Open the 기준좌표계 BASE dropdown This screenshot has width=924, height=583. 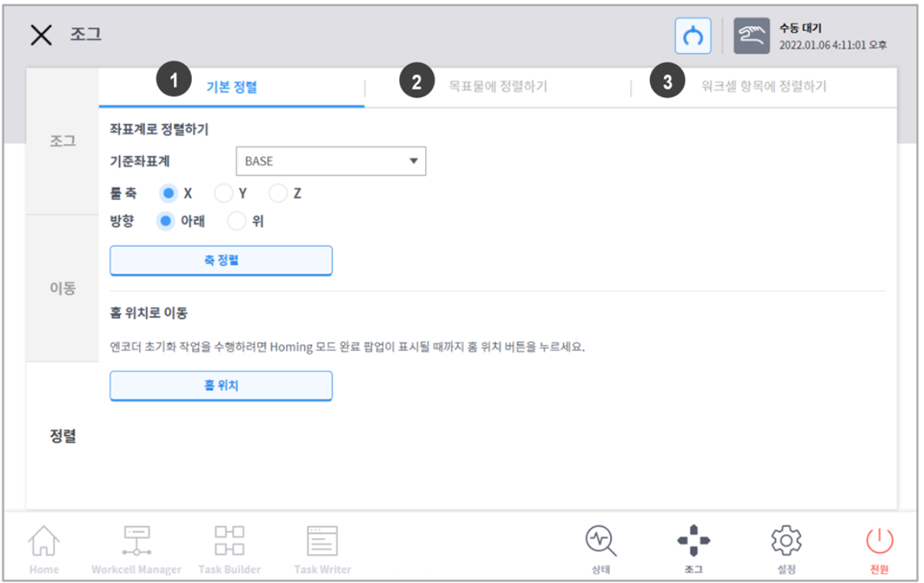(x=331, y=161)
